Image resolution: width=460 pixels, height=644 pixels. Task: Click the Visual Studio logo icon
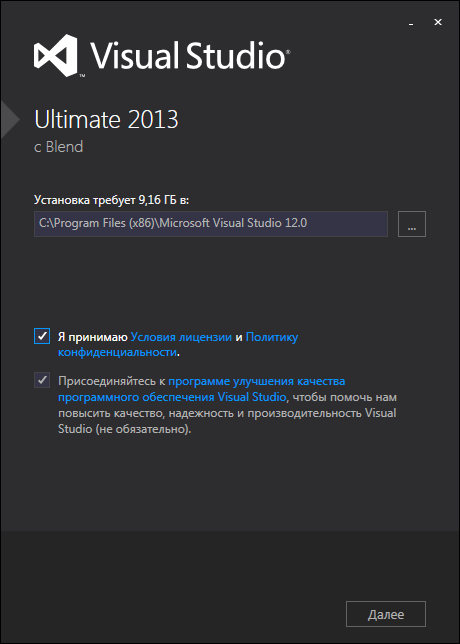(55, 55)
